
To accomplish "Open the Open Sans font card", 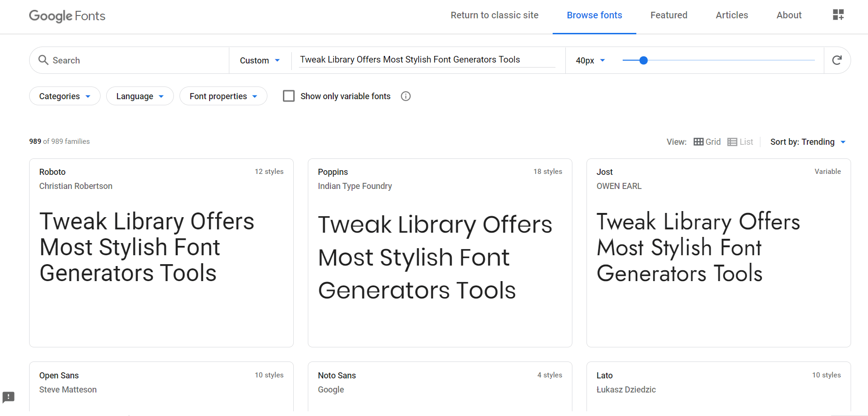I will pyautogui.click(x=161, y=386).
